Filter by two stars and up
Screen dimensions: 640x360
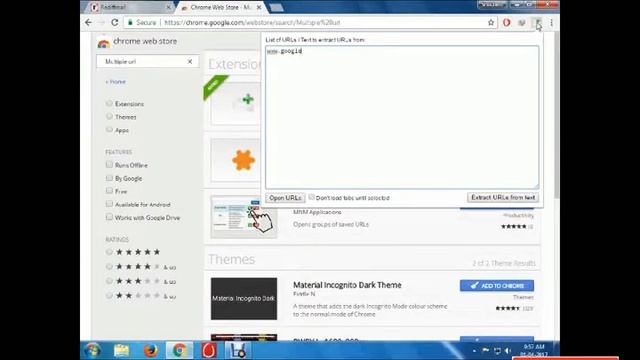click(109, 295)
